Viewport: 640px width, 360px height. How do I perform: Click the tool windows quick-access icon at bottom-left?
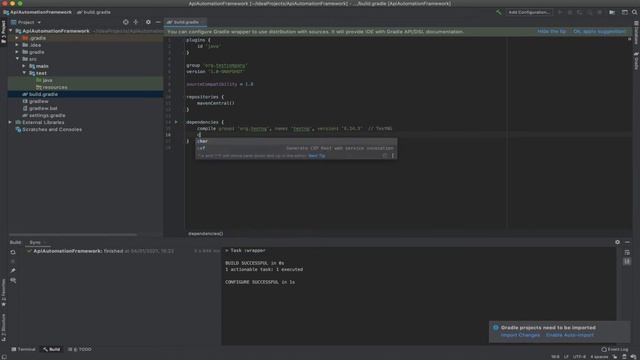pos(4,357)
